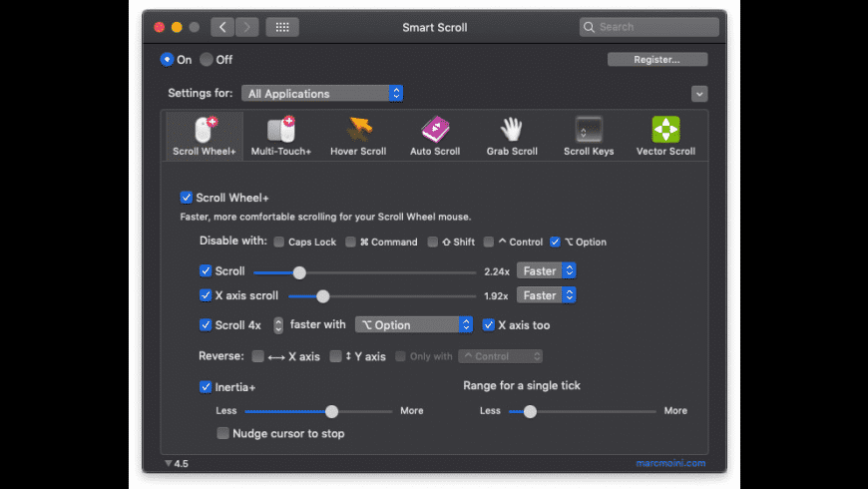Expand the settings chevron beside Register
868x489 pixels.
699,94
